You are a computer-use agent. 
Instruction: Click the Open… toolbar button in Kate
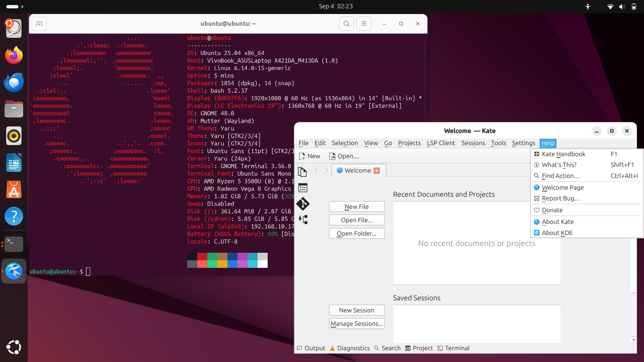click(344, 156)
